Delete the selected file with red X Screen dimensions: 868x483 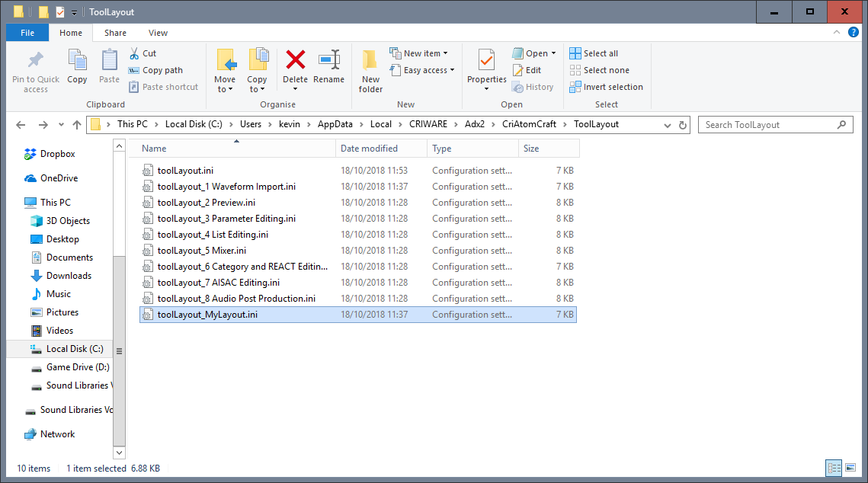point(295,59)
